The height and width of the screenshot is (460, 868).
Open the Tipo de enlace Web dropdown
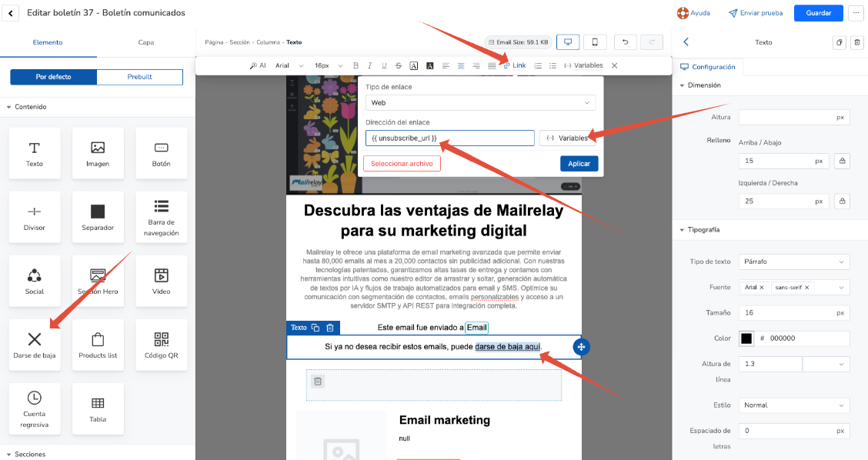480,102
